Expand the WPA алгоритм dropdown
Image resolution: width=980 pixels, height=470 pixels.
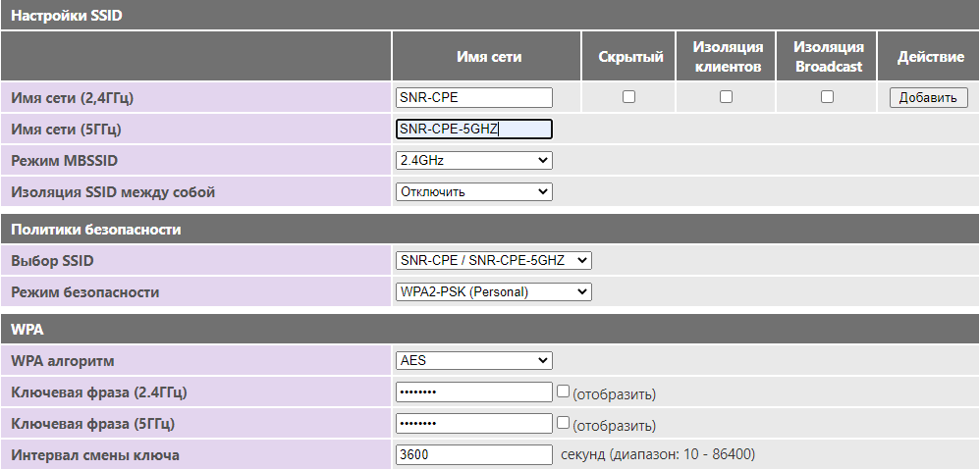coord(473,360)
